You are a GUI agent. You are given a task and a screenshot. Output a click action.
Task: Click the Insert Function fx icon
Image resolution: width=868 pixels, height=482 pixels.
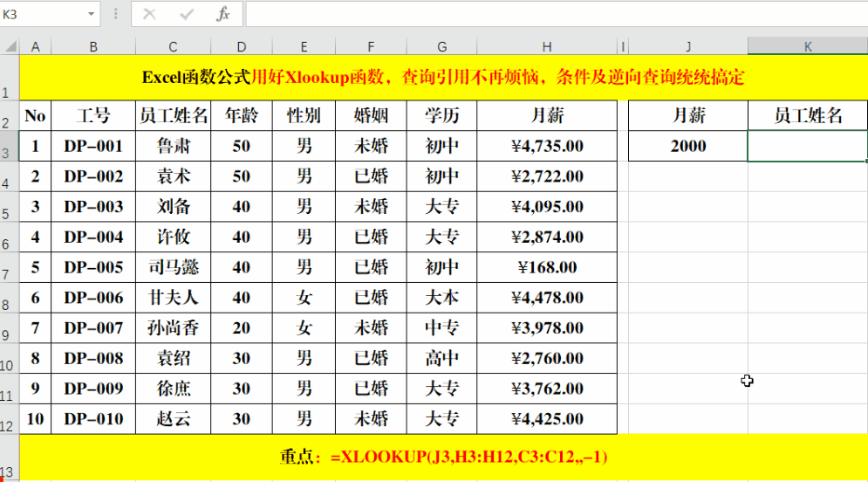223,14
